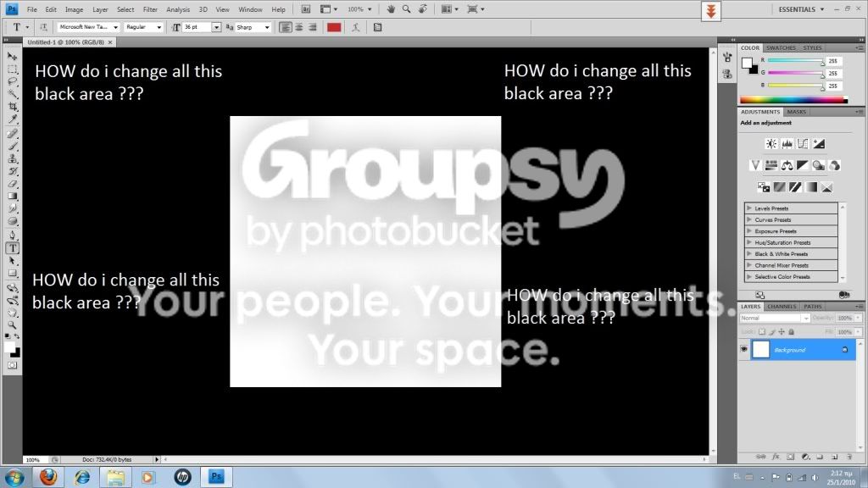This screenshot has height=488, width=868.
Task: Toggle visibility of the Background layer
Action: (x=744, y=350)
